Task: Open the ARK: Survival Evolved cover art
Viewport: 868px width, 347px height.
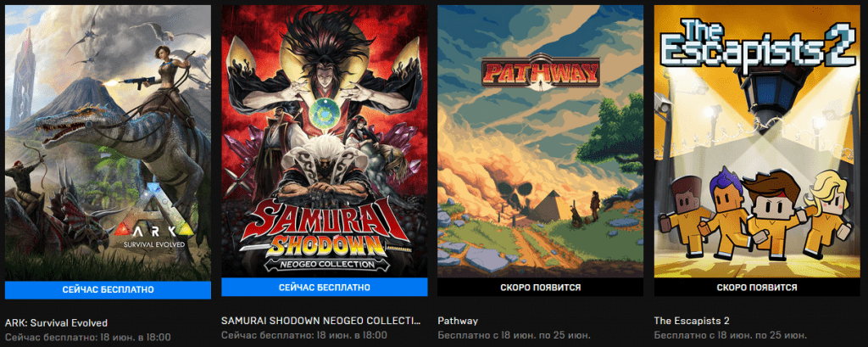Action: pos(108,143)
